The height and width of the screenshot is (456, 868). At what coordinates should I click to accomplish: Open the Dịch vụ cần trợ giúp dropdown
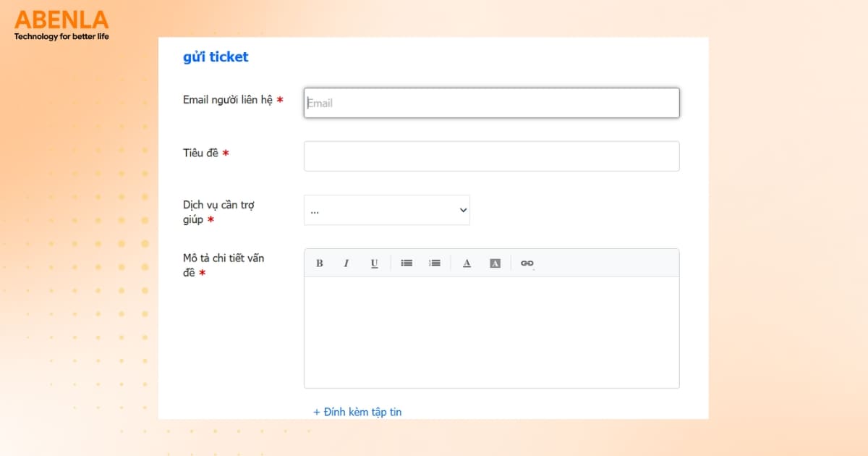387,210
